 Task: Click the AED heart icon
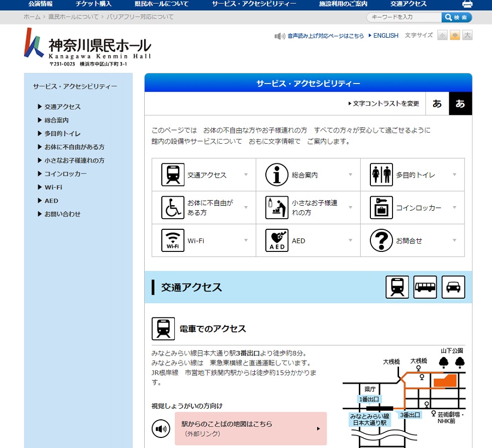(276, 240)
